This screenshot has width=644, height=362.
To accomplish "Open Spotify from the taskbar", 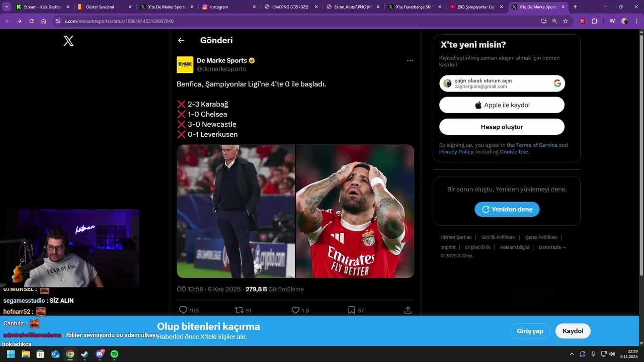I will [114, 354].
